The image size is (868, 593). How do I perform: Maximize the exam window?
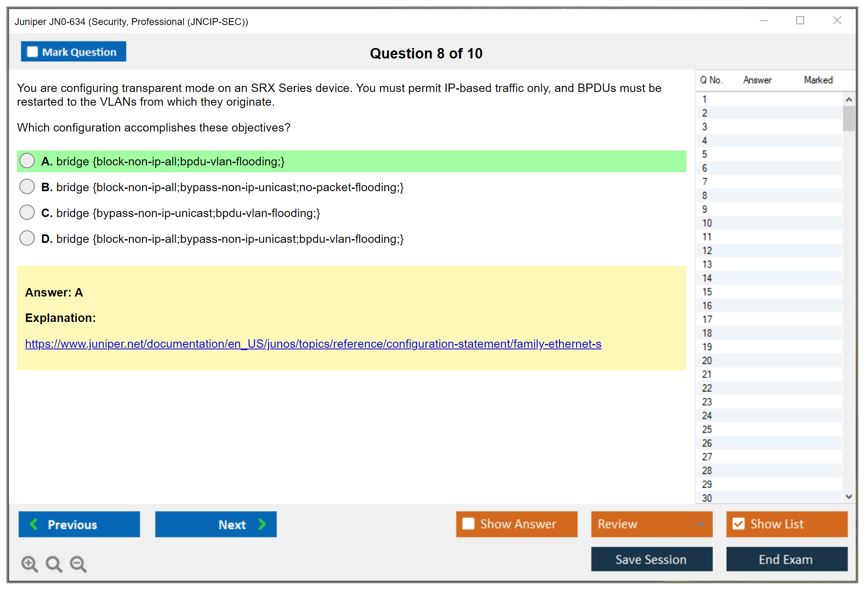pyautogui.click(x=800, y=21)
